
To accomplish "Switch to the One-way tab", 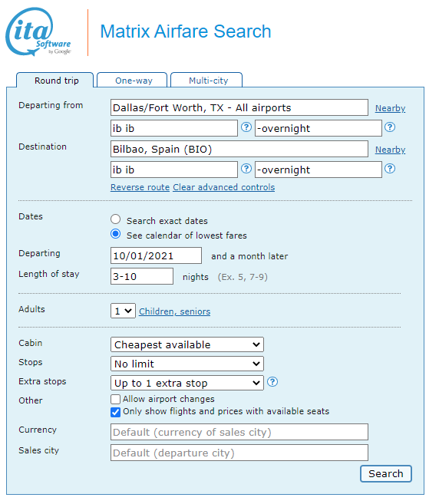I will click(x=132, y=80).
